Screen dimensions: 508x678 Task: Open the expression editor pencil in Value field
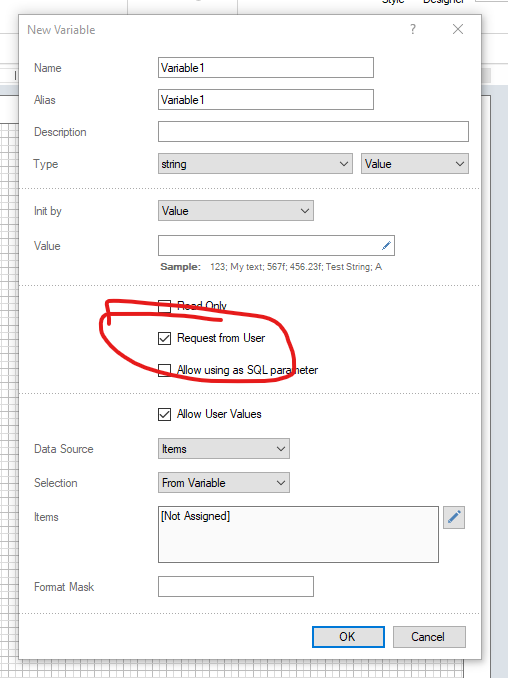tap(386, 246)
